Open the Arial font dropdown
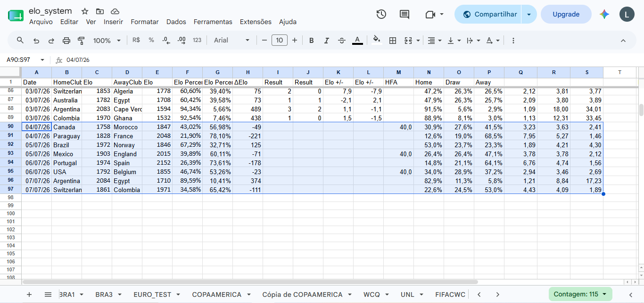644x303 pixels. pos(231,40)
